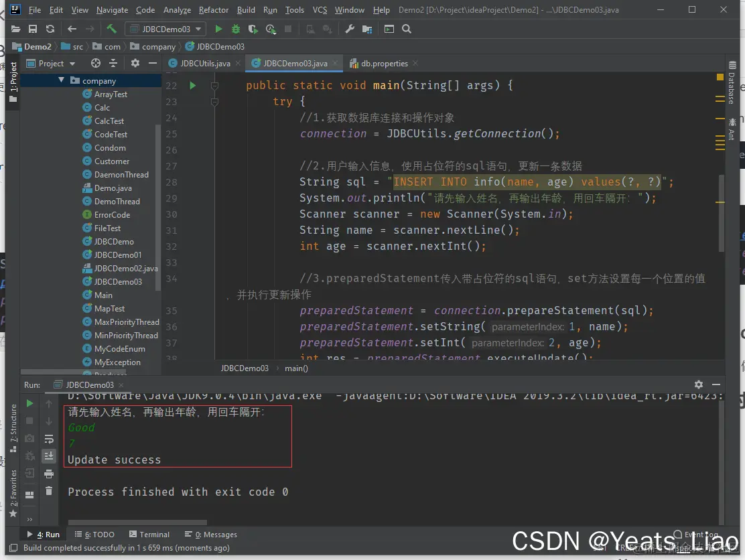
Task: Click the run gutter arrow beside main method
Action: click(192, 86)
